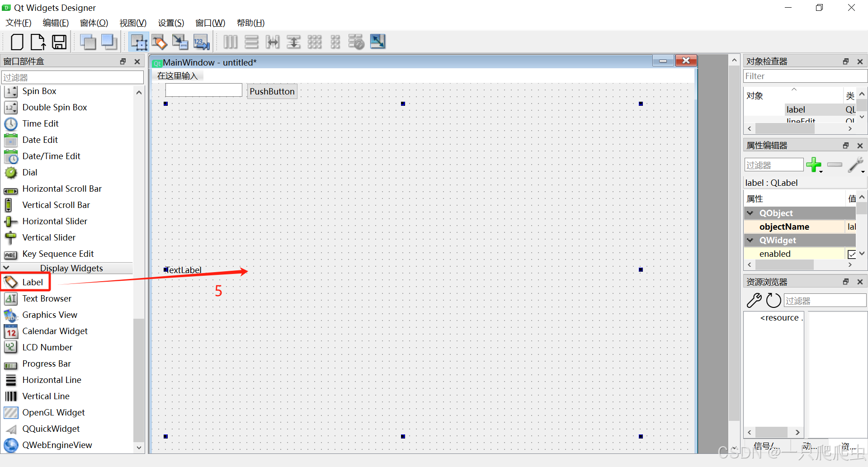
Task: Switch to Edit Tab Order mode
Action: (x=202, y=42)
